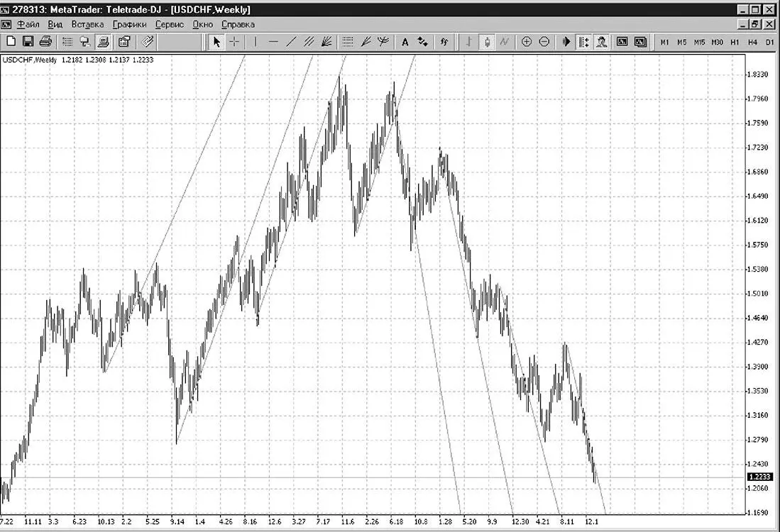Zoom out with the minus magnifier
Viewport: 780px width, 532px height.
click(x=544, y=43)
